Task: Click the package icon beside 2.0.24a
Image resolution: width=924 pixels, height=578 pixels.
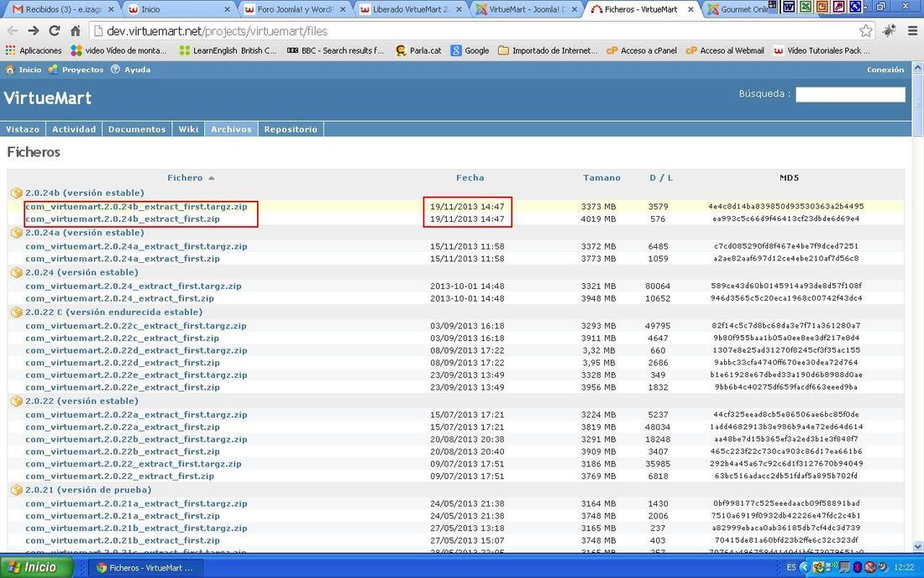Action: point(17,233)
